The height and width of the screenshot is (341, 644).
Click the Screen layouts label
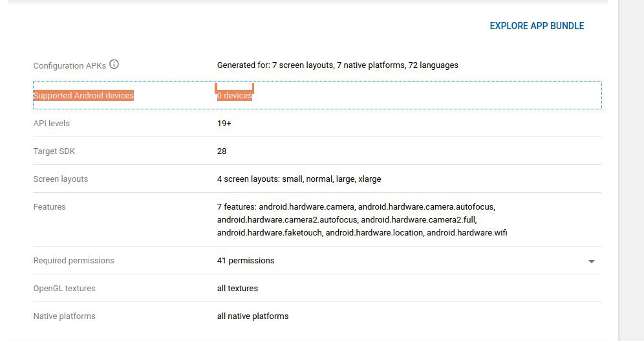[x=60, y=179]
